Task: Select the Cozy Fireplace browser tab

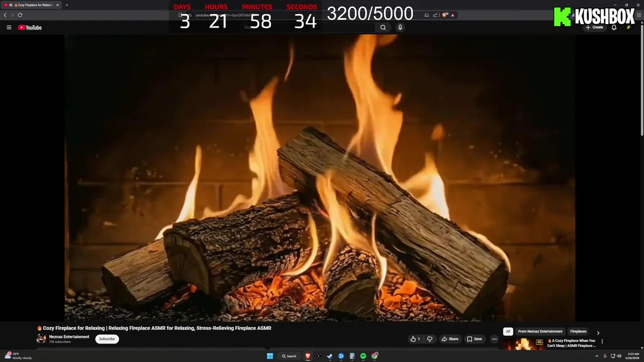Action: (x=32, y=5)
